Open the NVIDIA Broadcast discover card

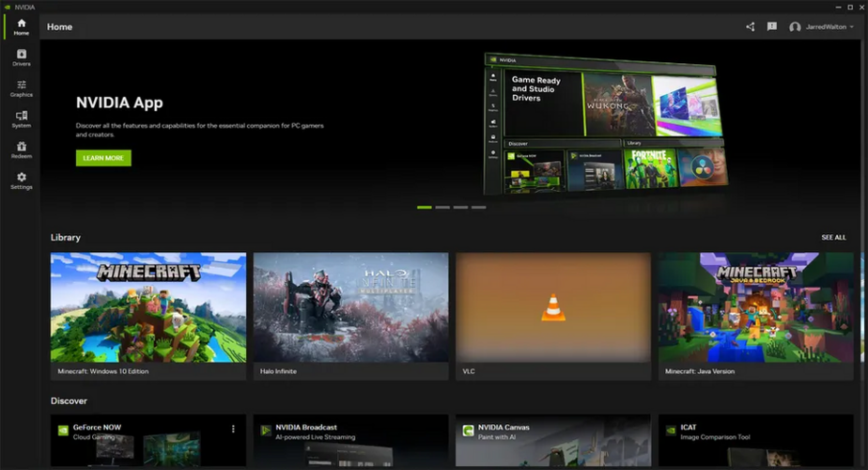click(350, 440)
